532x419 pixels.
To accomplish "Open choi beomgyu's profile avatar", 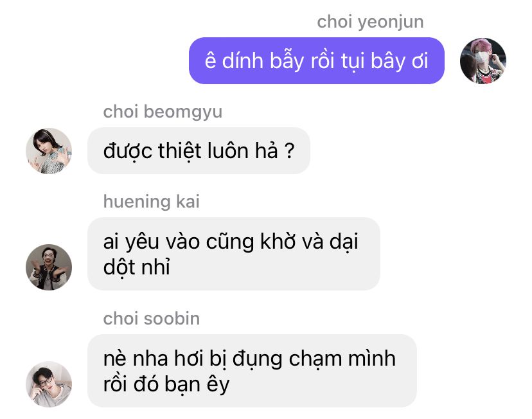I will click(49, 150).
